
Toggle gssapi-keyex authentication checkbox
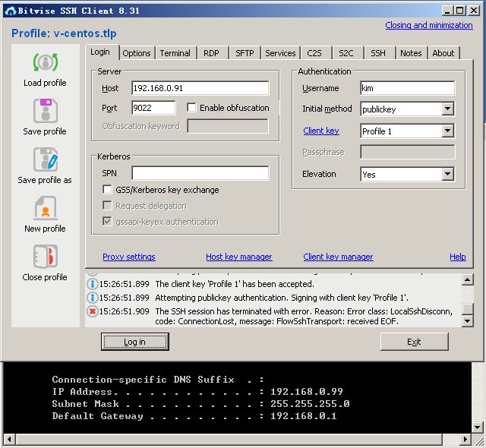click(107, 222)
